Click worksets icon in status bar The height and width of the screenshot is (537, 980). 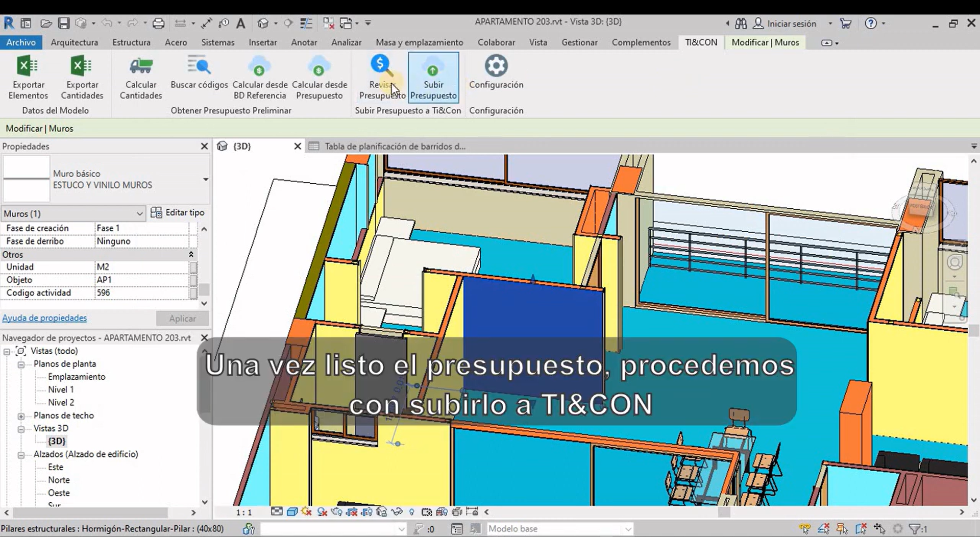point(249,529)
